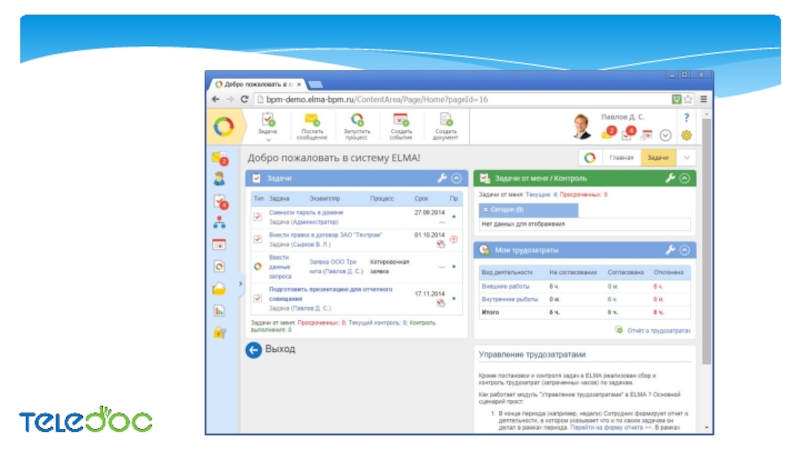Viewport: 800px width, 450px height.
Task: Open the Заявка ООО Три кита instance link
Action: click(336, 266)
